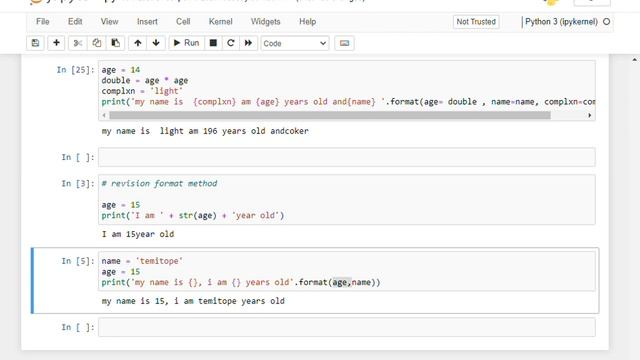Cut selected cells with scissors icon
Image resolution: width=640 pixels, height=360 pixels.
tap(78, 43)
